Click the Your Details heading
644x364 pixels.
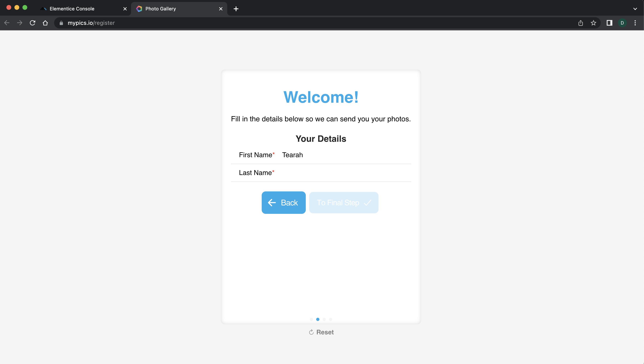point(321,139)
